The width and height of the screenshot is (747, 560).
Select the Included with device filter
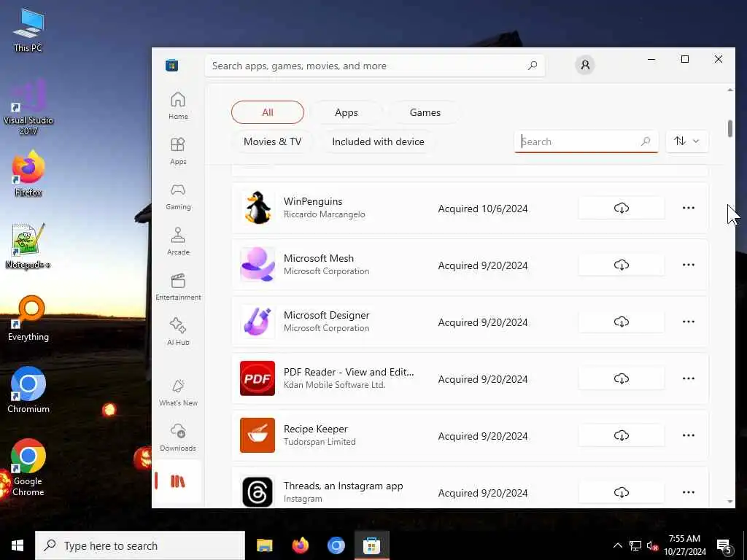coord(379,141)
